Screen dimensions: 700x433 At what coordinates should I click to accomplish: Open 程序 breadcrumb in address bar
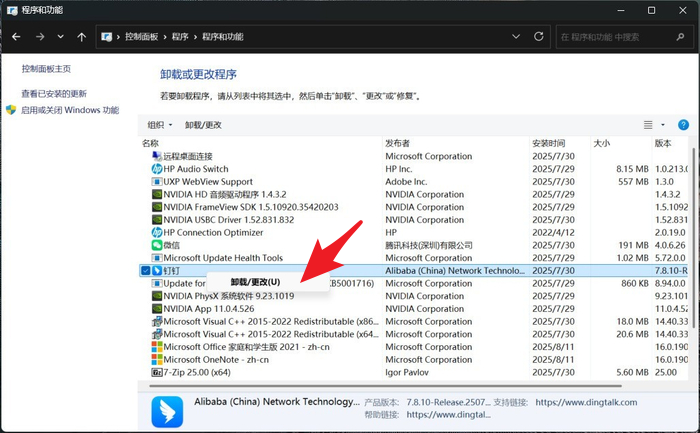click(180, 37)
